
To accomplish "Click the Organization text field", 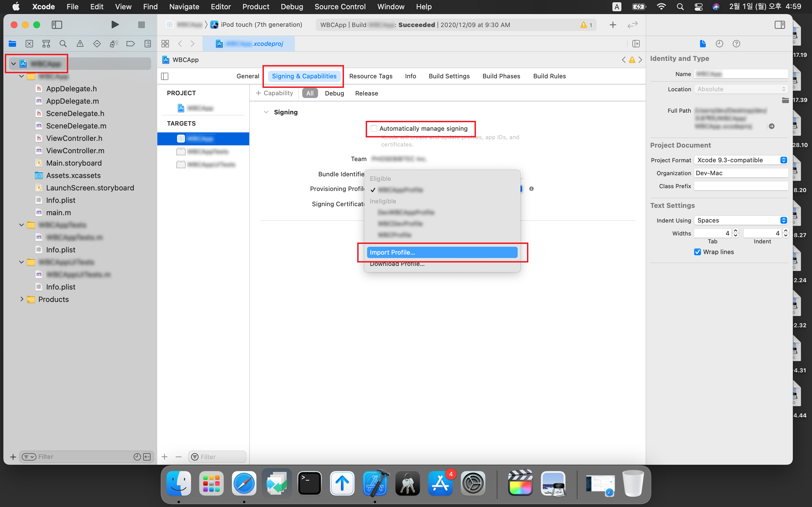I will coord(741,173).
